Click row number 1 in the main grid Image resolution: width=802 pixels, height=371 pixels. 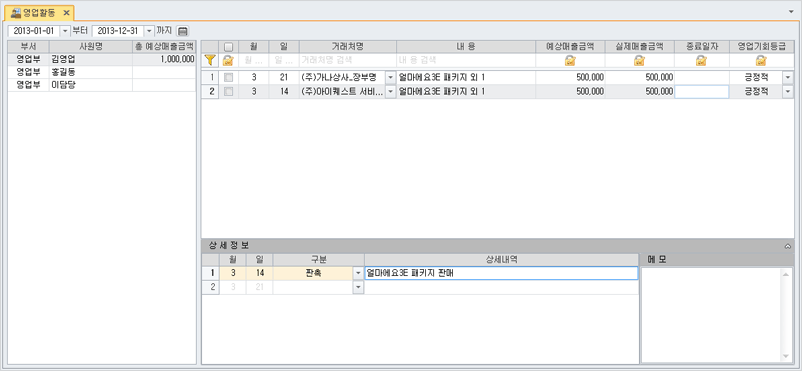210,78
